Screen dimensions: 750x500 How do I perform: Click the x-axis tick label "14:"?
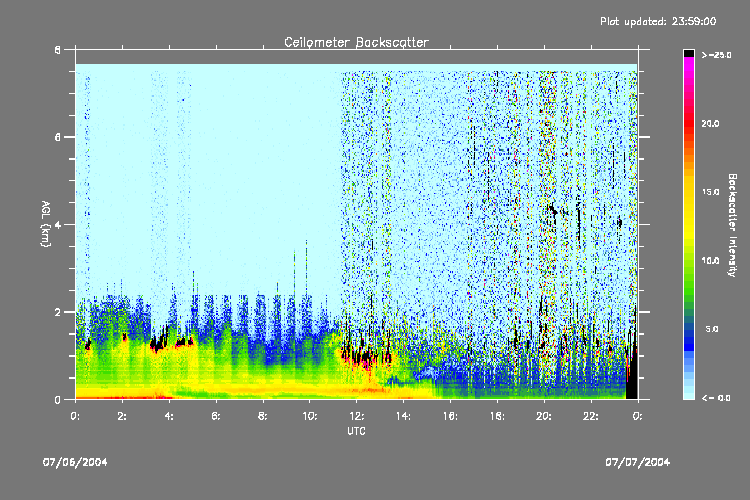(x=403, y=416)
